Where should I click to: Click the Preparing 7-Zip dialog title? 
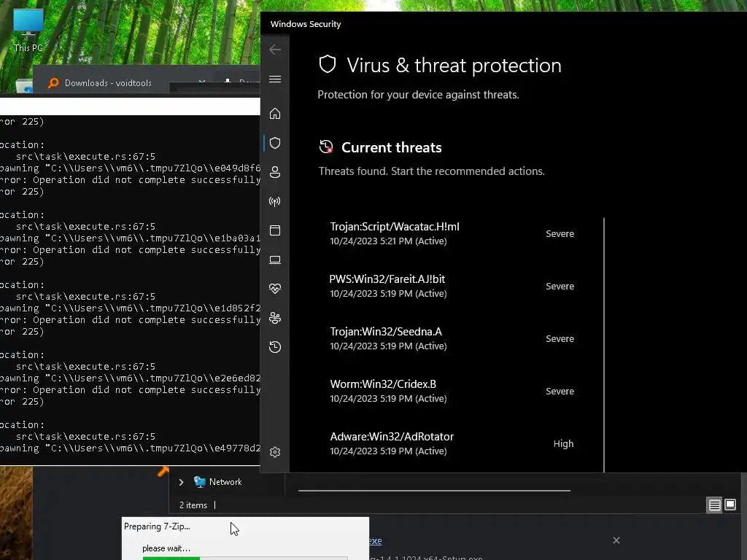pyautogui.click(x=158, y=526)
